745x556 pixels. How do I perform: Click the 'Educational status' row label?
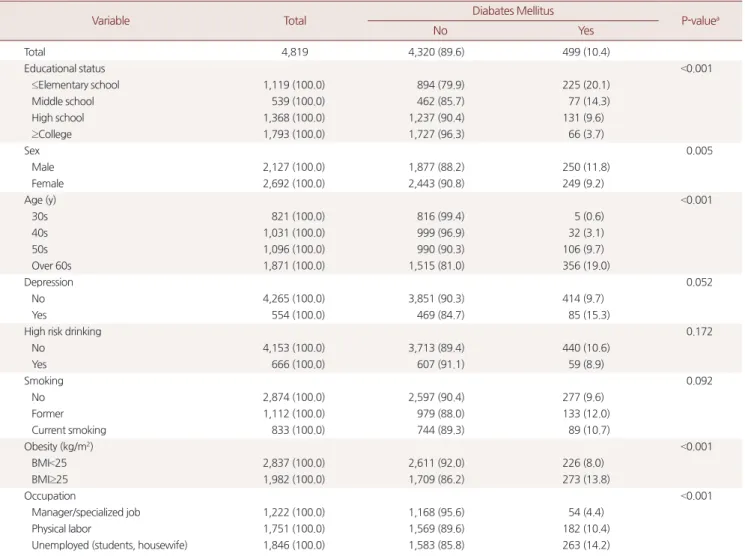point(64,68)
